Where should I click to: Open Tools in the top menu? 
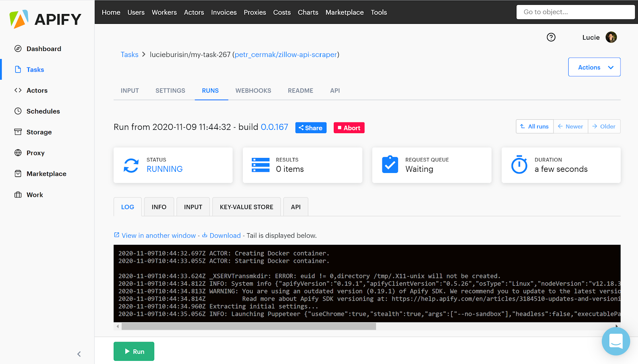click(379, 12)
